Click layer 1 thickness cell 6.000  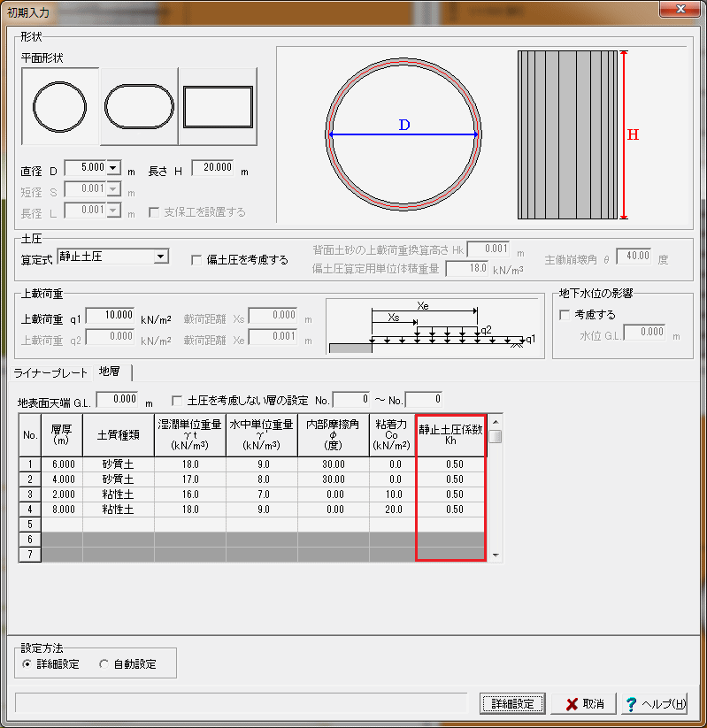[x=62, y=464]
